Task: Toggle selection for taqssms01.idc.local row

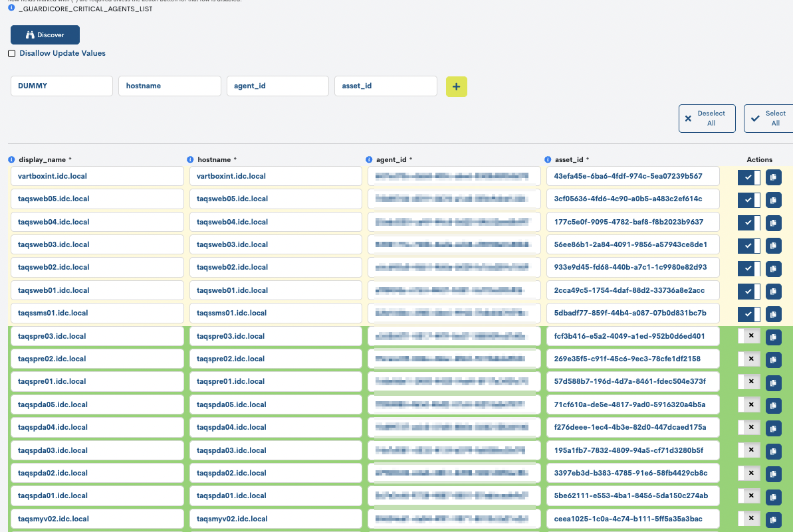Action: coord(748,313)
